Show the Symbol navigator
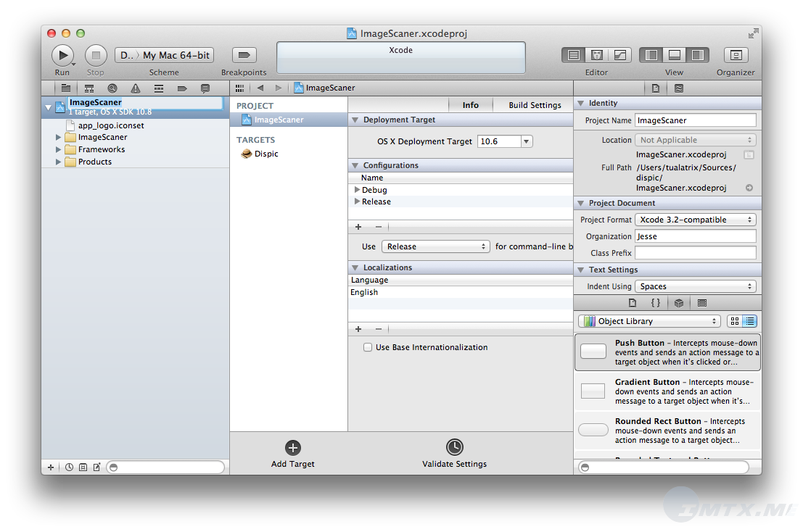 [89, 88]
